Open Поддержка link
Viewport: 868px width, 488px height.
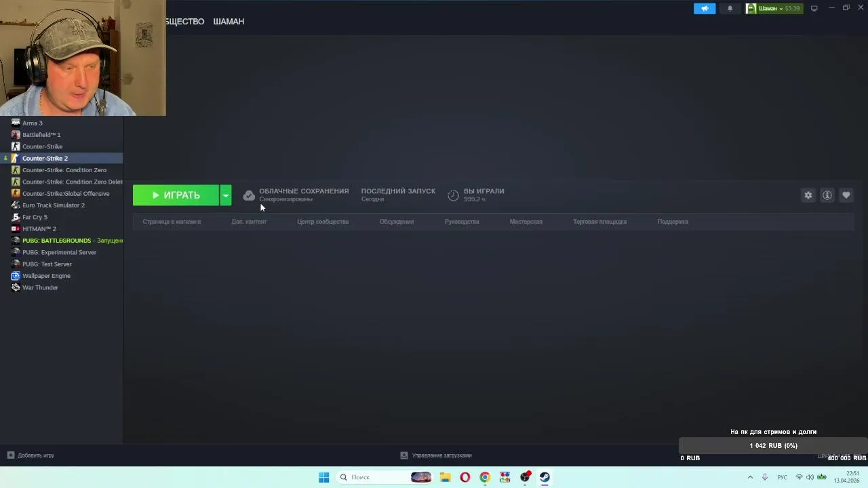click(x=673, y=222)
